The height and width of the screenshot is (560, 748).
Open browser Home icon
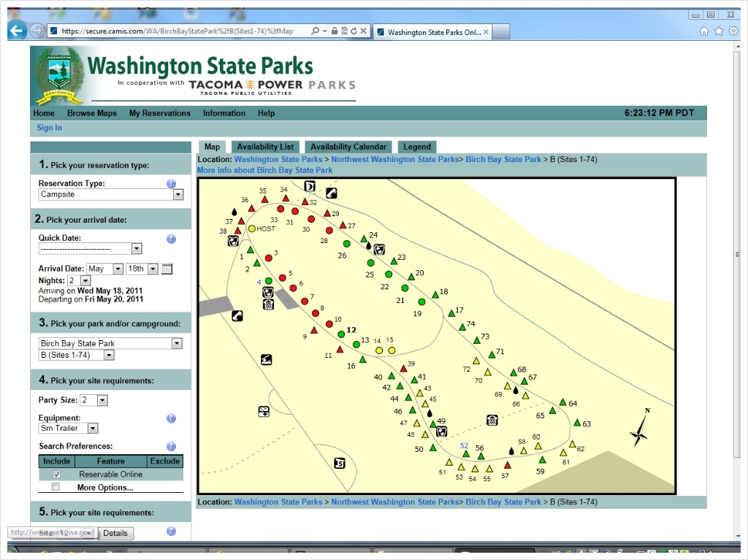click(x=703, y=31)
